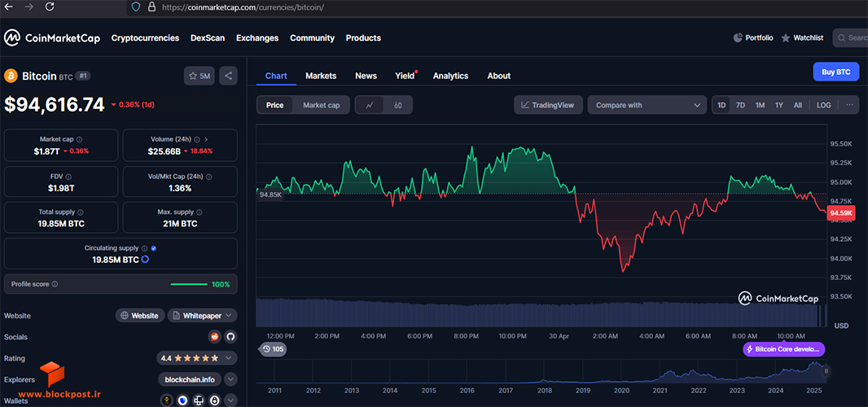Image resolution: width=868 pixels, height=407 pixels.
Task: Open the chart's three-dot more options
Action: pos(850,105)
